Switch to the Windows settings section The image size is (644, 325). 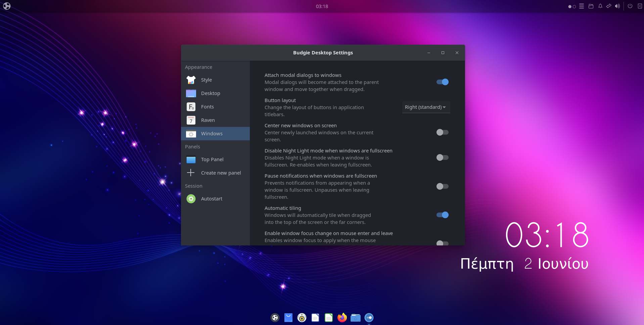(212, 133)
